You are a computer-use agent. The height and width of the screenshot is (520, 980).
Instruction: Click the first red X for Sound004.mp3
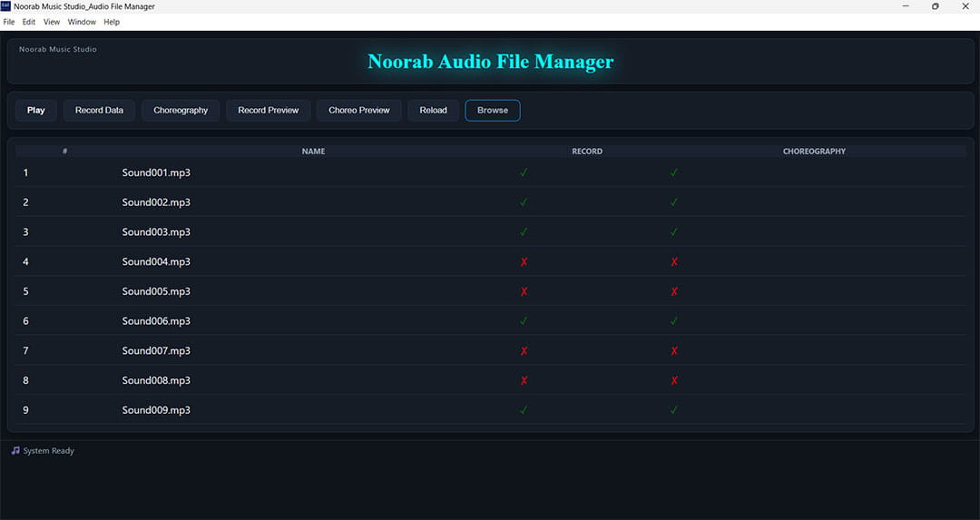point(524,262)
